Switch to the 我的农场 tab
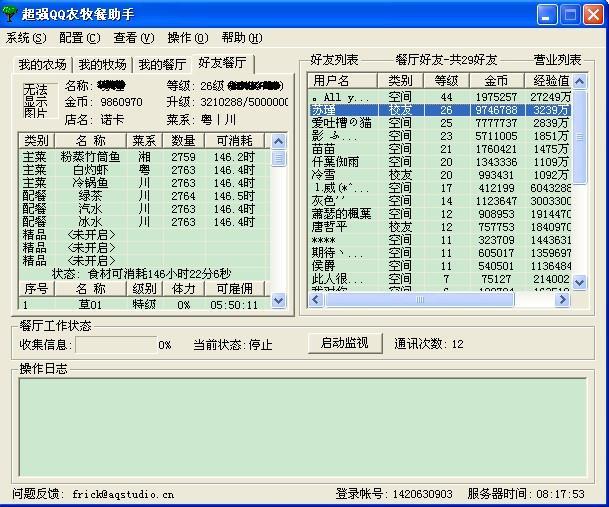Screen dimensions: 609x507 tap(43, 64)
